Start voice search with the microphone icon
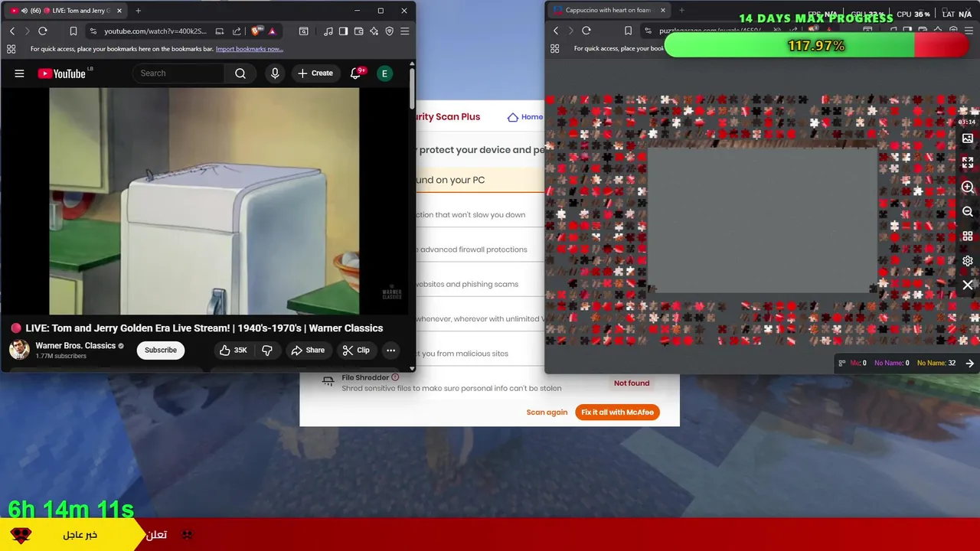This screenshot has width=980, height=551. 275,73
